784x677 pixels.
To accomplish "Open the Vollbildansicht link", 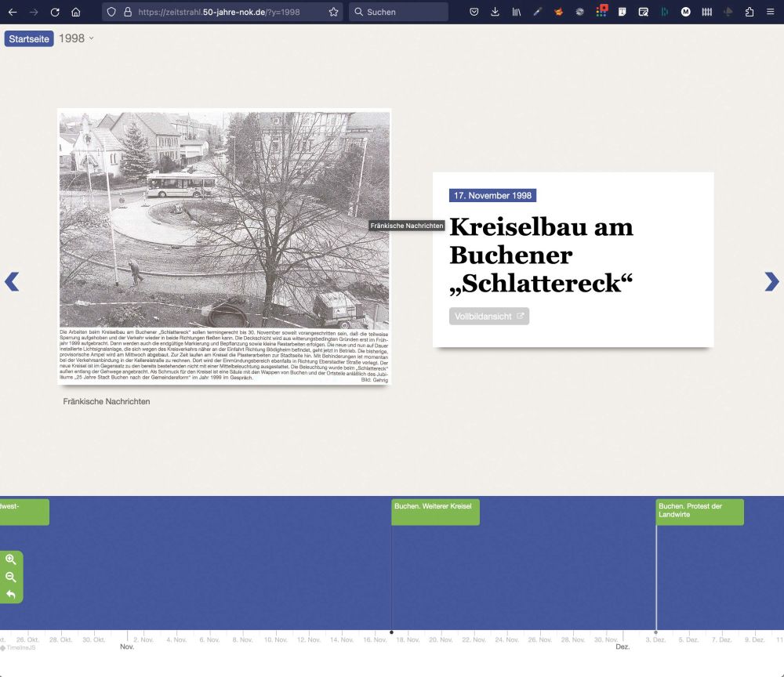I will (x=488, y=316).
